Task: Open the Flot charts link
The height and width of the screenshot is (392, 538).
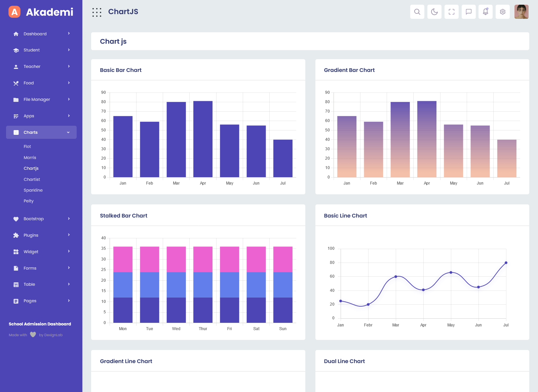Action: [x=27, y=147]
